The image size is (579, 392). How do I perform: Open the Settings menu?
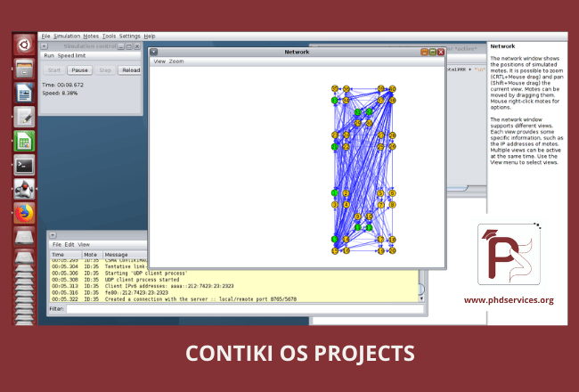click(x=130, y=37)
